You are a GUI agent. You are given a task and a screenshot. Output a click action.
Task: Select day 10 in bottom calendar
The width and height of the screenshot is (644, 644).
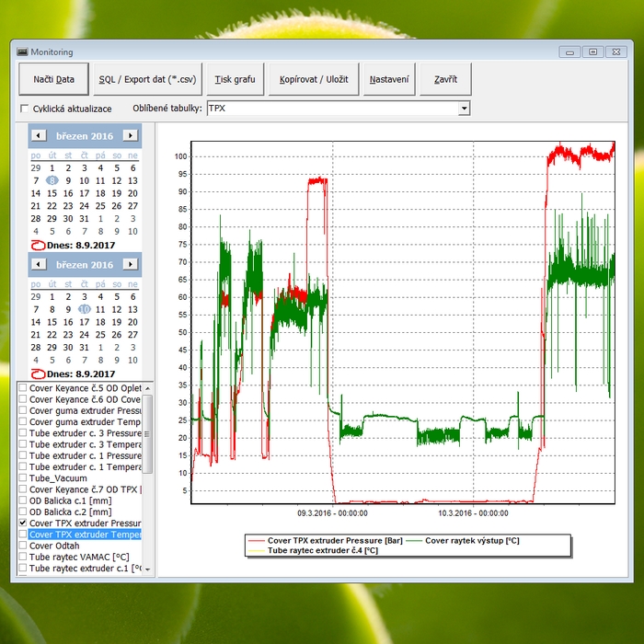tap(85, 309)
